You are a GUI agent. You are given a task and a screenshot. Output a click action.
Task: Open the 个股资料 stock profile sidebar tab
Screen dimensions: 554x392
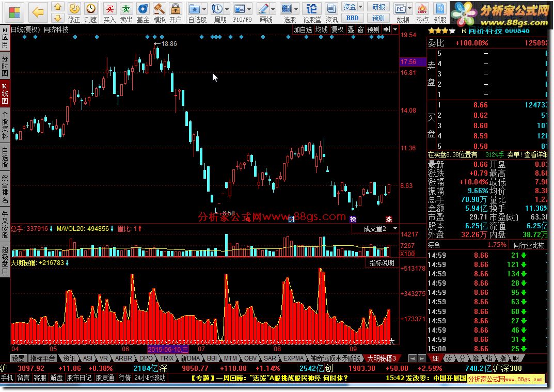5,125
